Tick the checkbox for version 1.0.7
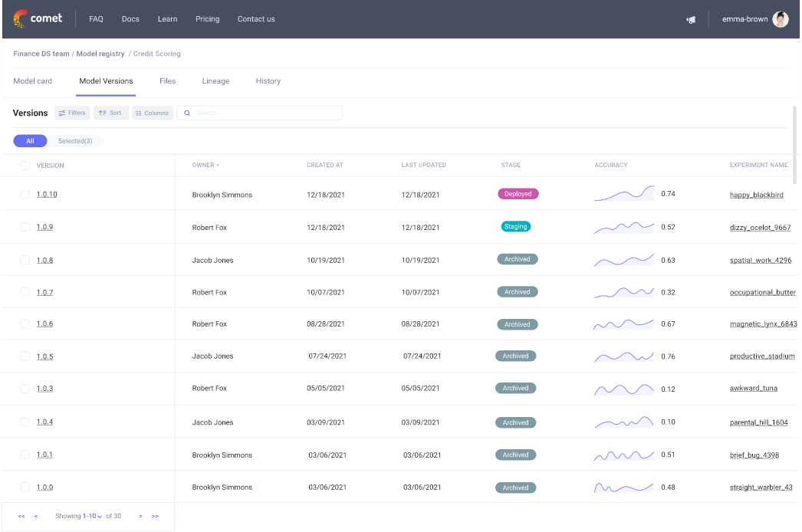 [x=25, y=292]
